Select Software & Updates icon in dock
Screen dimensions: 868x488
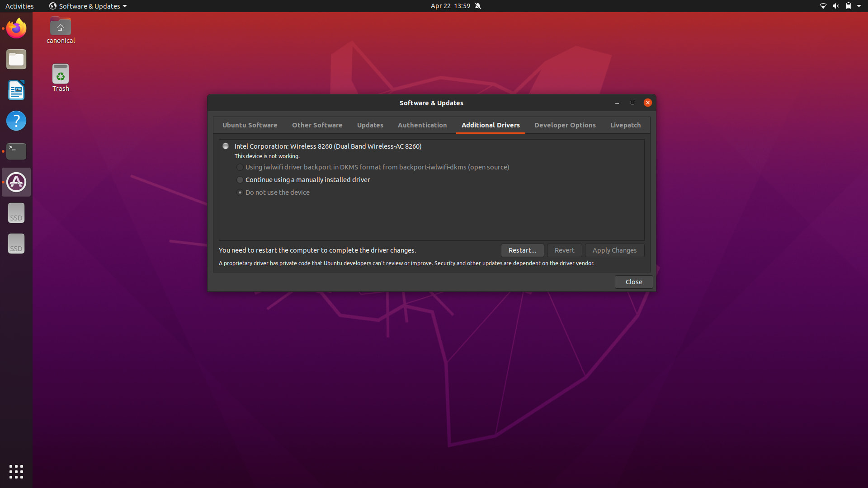click(16, 182)
